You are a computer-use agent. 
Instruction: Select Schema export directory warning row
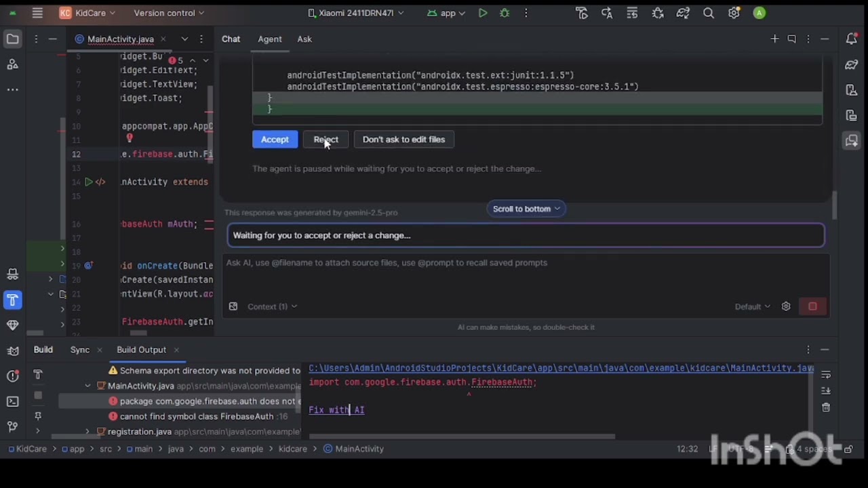click(205, 371)
